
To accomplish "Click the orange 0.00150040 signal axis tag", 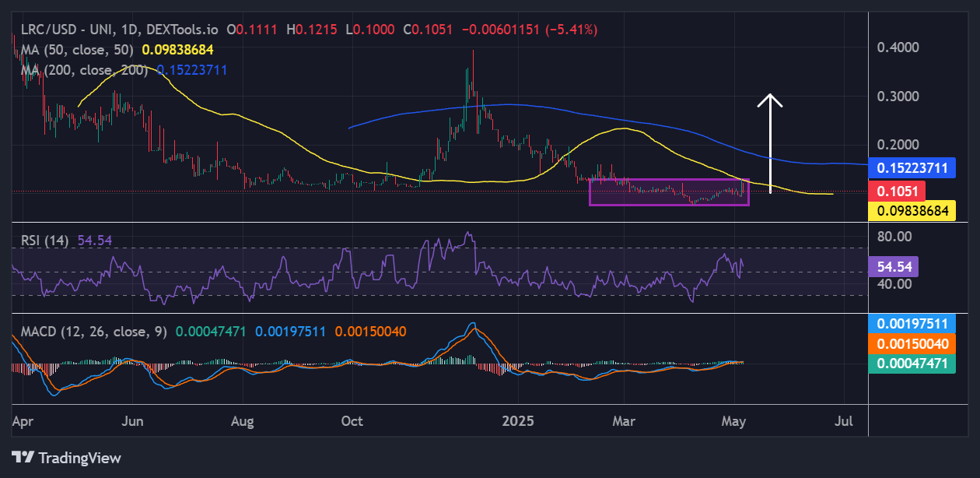I will [x=912, y=343].
